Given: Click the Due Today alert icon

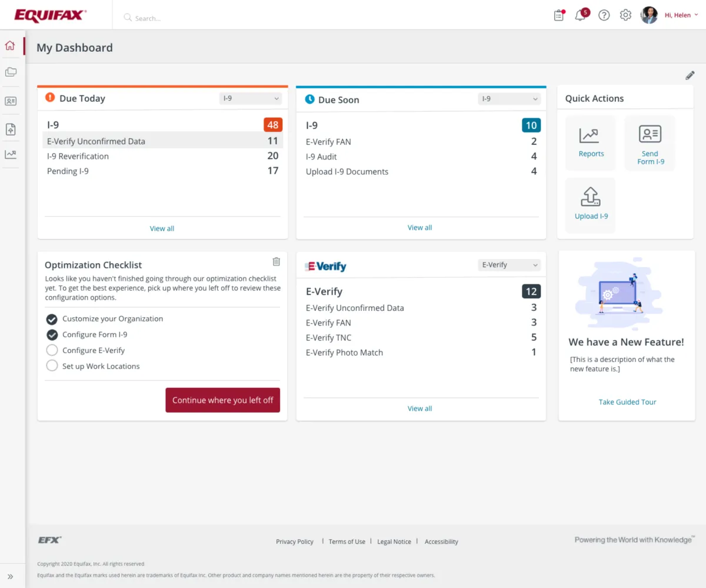Looking at the screenshot, I should pyautogui.click(x=50, y=98).
